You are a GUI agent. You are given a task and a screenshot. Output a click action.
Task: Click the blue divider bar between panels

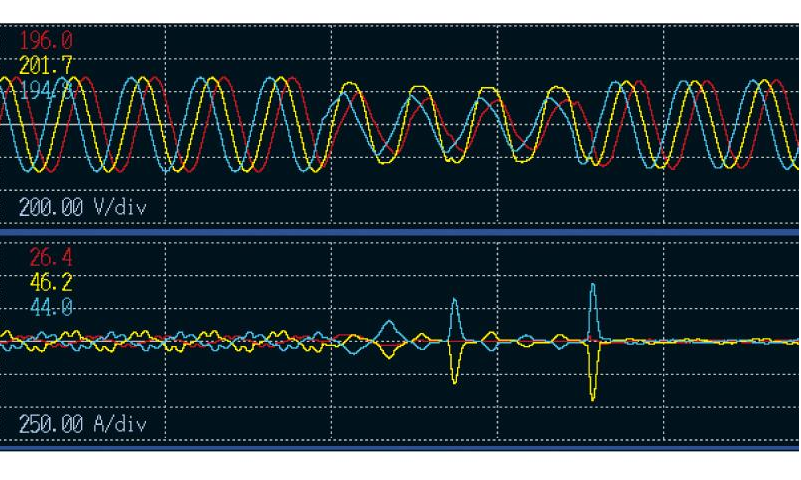click(399, 233)
